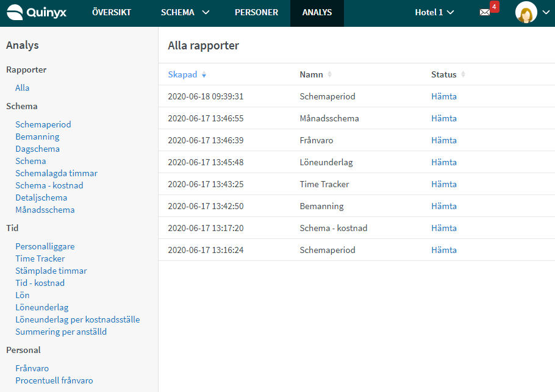Select Bemanning name cell in table
Screen dimensions: 555x392
click(x=322, y=206)
